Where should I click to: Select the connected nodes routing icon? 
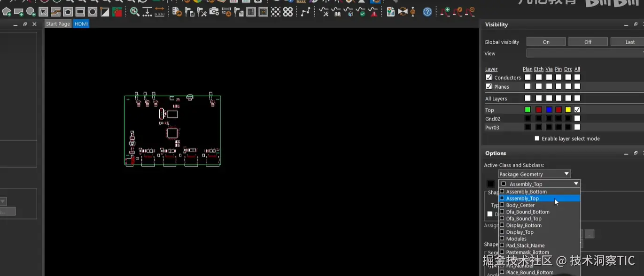coord(306,12)
